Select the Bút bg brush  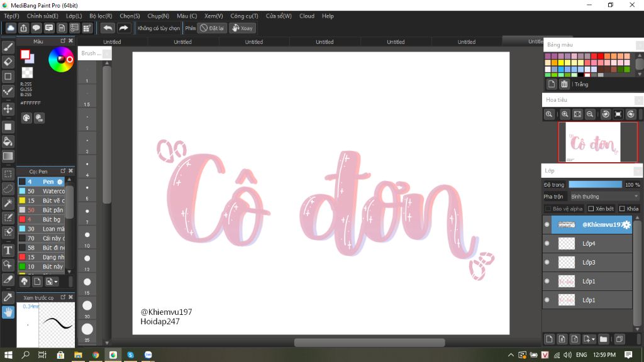(x=41, y=219)
